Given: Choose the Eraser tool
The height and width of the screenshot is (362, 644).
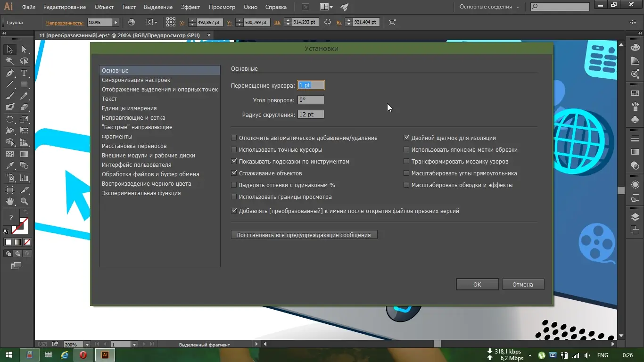Looking at the screenshot, I should tap(24, 107).
